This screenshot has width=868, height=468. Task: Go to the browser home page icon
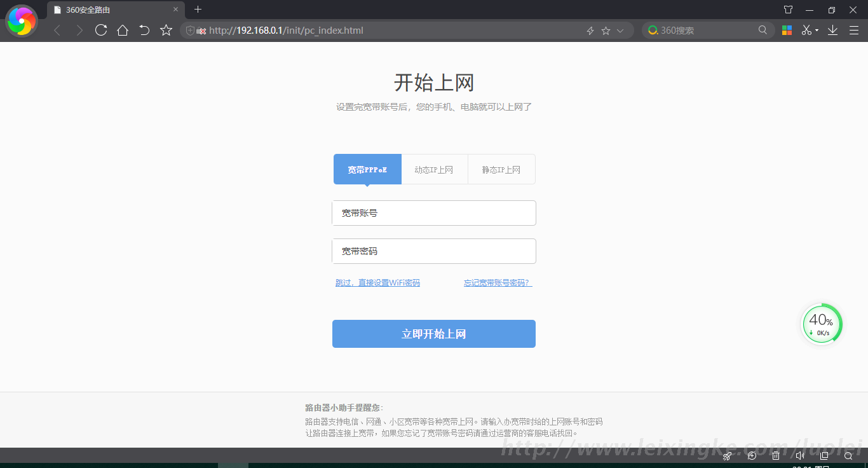123,30
